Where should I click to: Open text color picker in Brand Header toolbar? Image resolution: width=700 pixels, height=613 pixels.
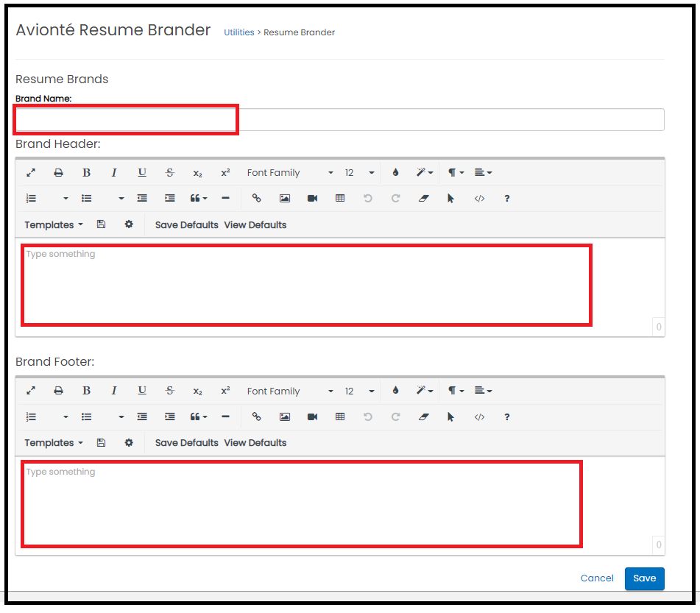pyautogui.click(x=395, y=172)
